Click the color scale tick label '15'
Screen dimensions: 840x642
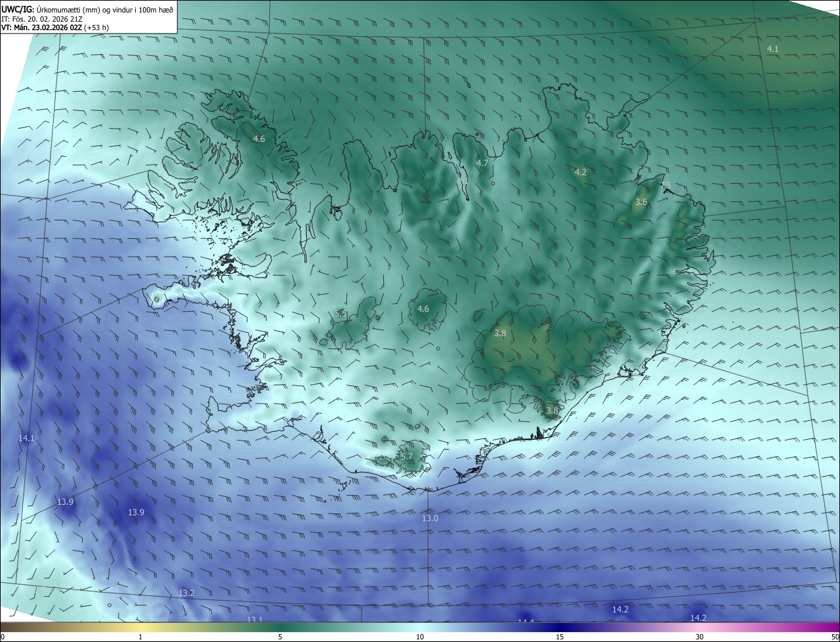(560, 637)
